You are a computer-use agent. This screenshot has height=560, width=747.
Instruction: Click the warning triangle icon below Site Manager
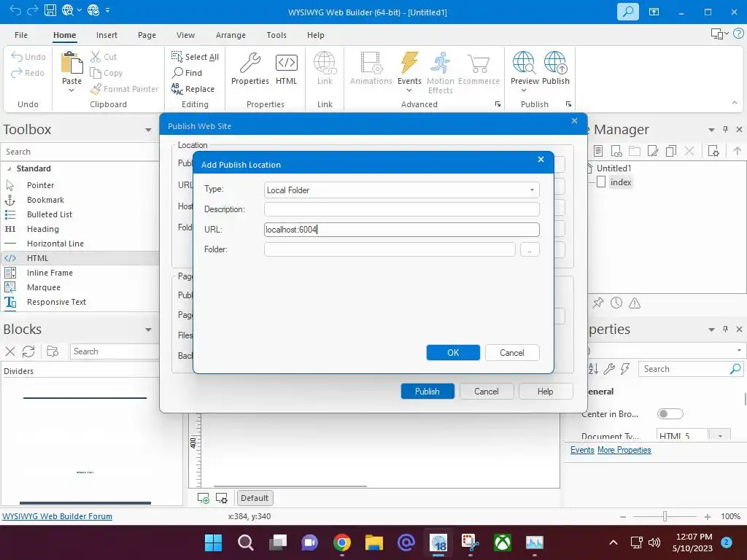coord(635,303)
